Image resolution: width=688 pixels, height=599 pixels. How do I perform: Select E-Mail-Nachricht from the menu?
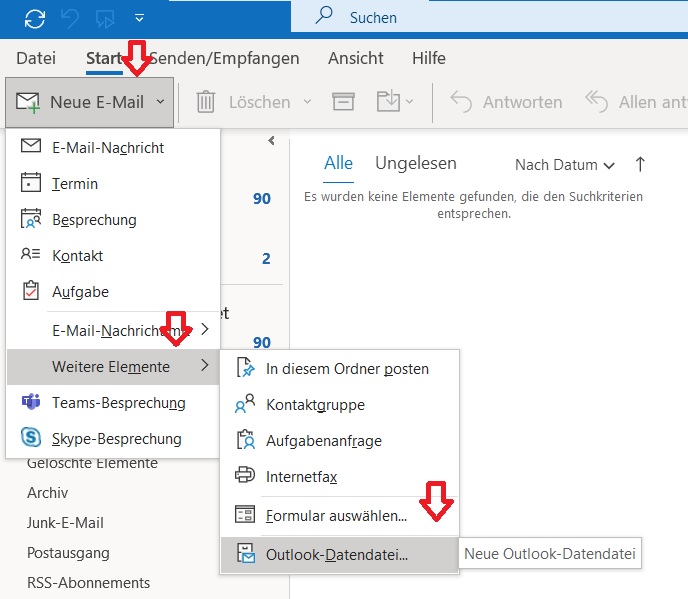tap(113, 147)
